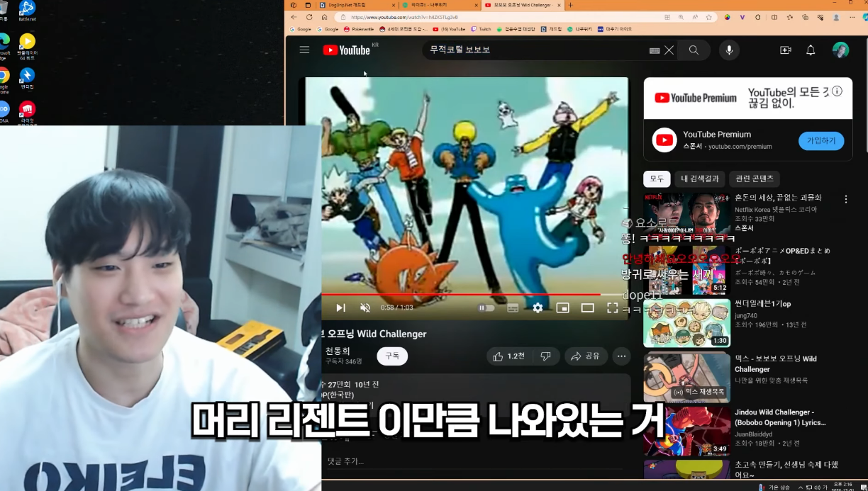Open the youtube.com/premium sponsor link
This screenshot has height=491, width=868.
[x=740, y=147]
